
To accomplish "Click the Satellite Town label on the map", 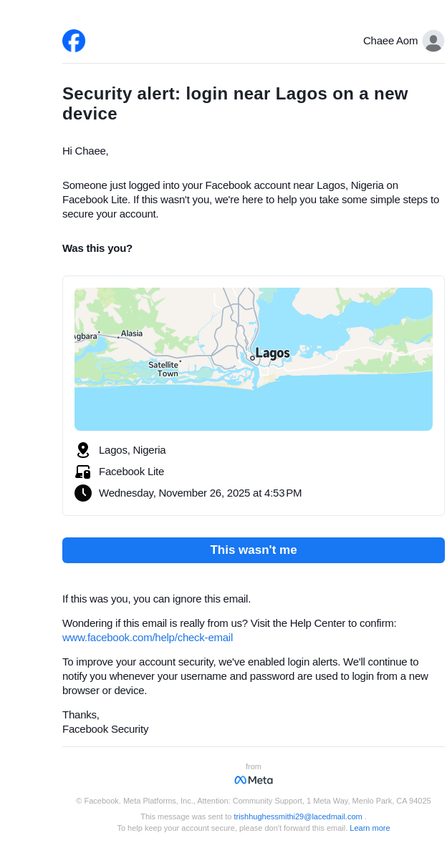I will pos(164,369).
